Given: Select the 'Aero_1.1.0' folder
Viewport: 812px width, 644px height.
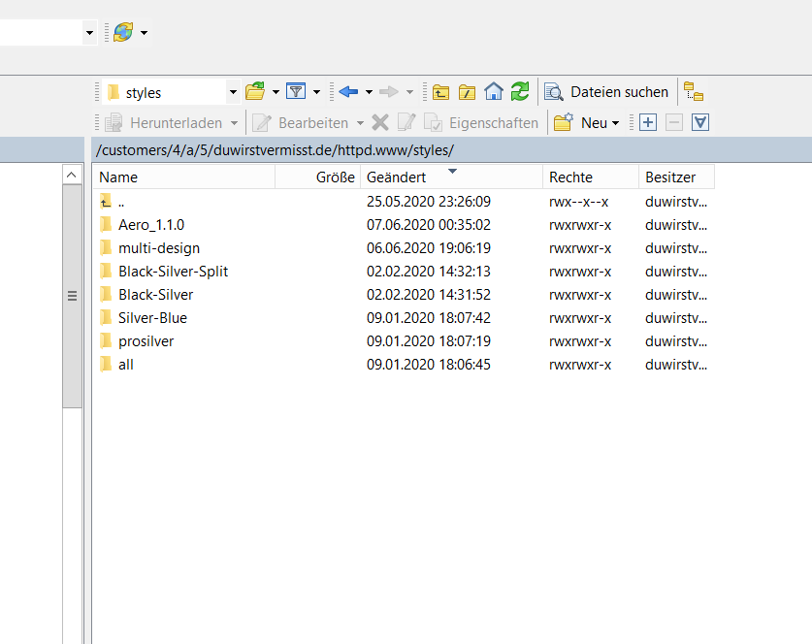Looking at the screenshot, I should pos(404,225).
